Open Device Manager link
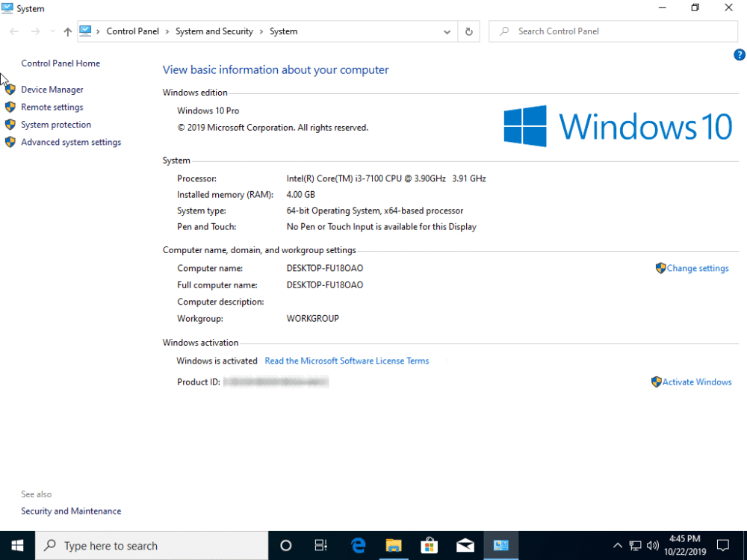The image size is (747, 560). tap(52, 90)
